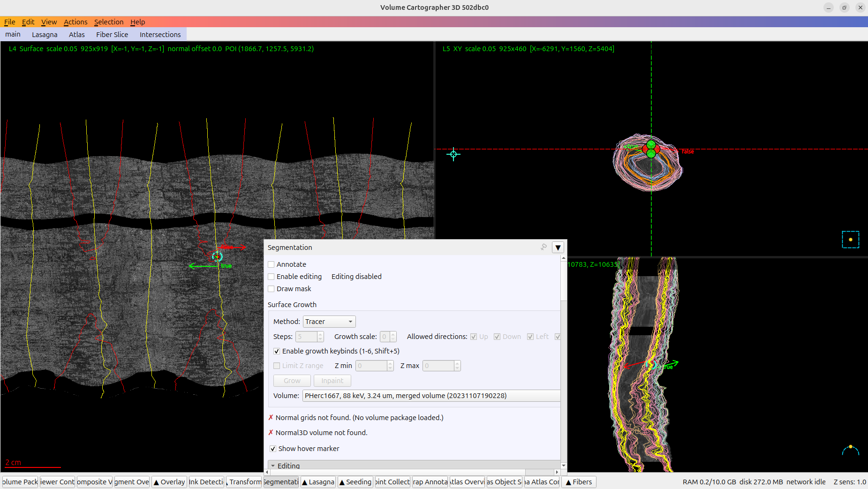Open the View menu
The width and height of the screenshot is (868, 489).
49,22
